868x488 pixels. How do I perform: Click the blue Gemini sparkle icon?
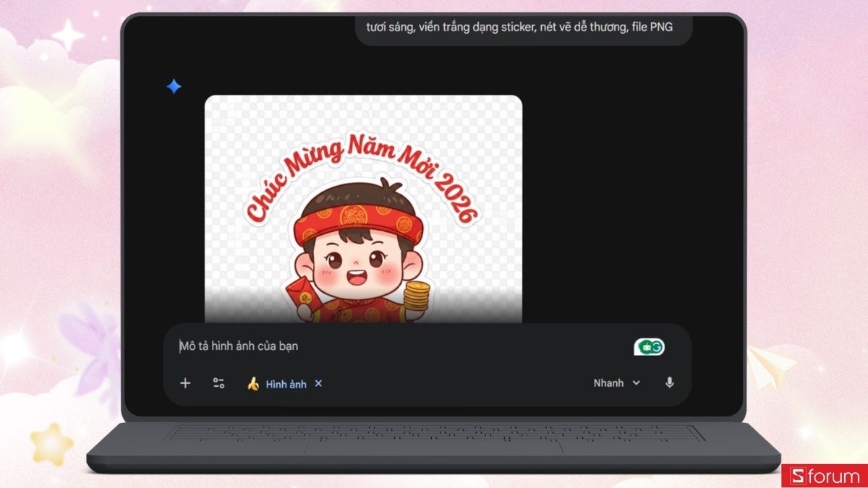(x=174, y=86)
